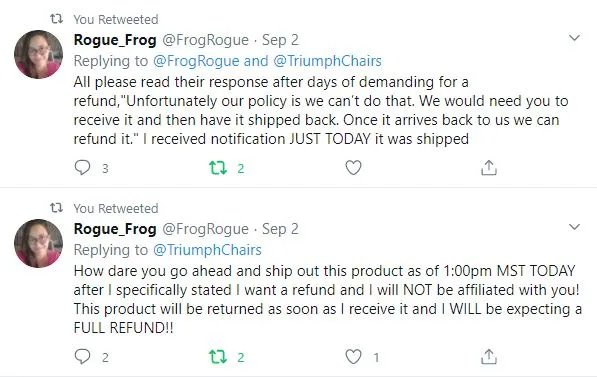Click the Sep 2 date on the second tweet
The image size is (597, 377).
click(280, 229)
